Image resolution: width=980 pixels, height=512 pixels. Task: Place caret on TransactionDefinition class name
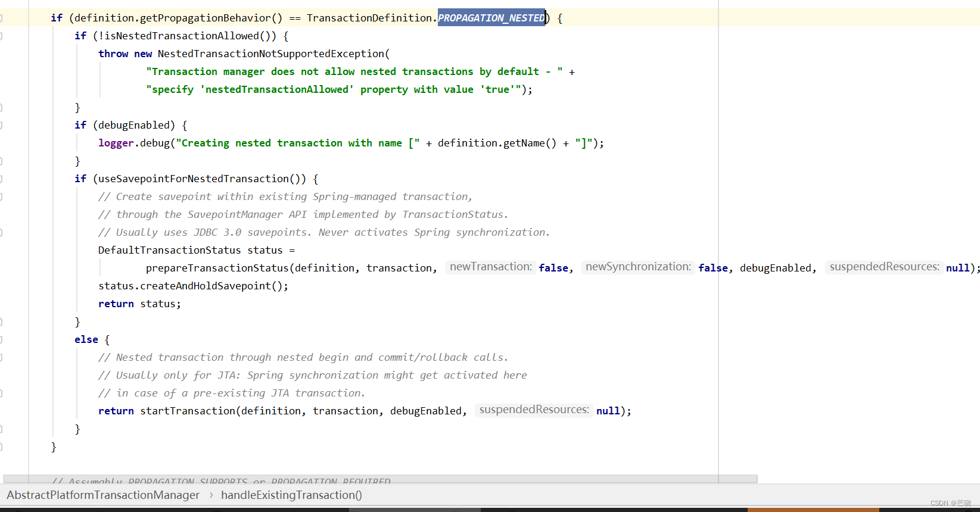point(369,18)
